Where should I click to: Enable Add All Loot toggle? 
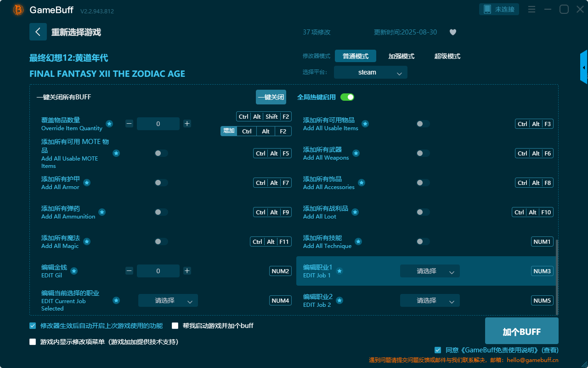coord(423,212)
